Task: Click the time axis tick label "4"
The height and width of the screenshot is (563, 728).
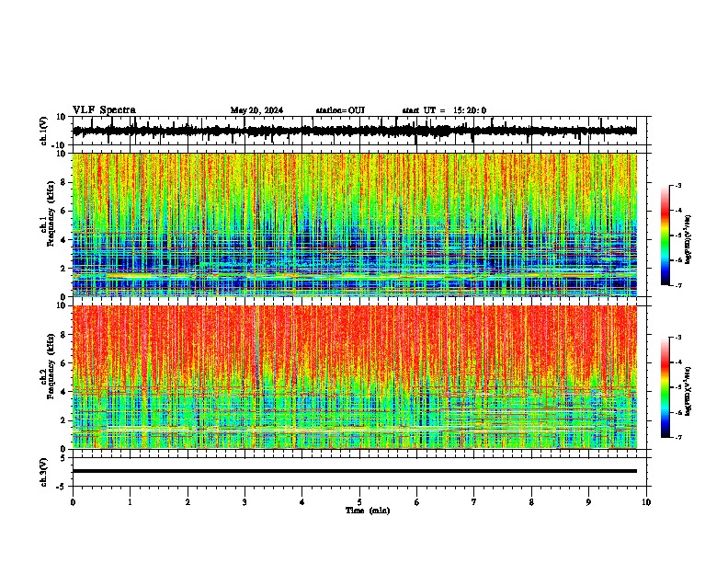Action: click(x=302, y=502)
